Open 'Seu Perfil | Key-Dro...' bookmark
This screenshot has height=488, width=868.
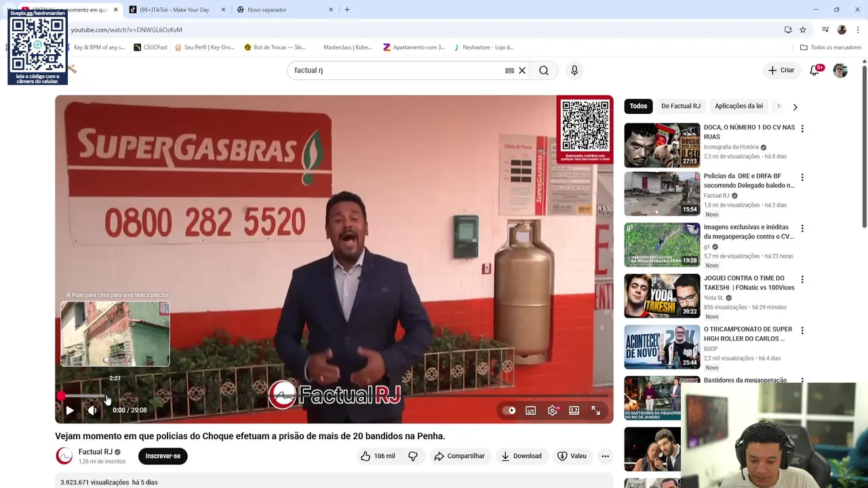pyautogui.click(x=205, y=47)
